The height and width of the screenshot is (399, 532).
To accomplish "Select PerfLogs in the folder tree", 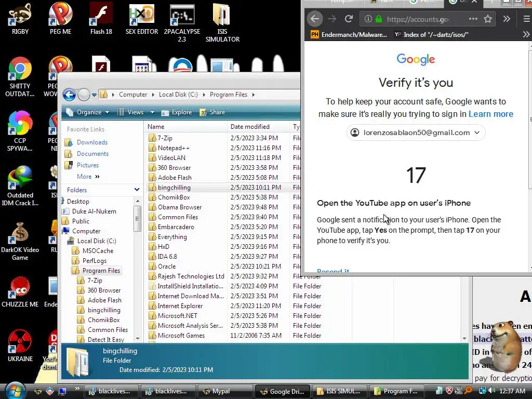I will click(95, 261).
